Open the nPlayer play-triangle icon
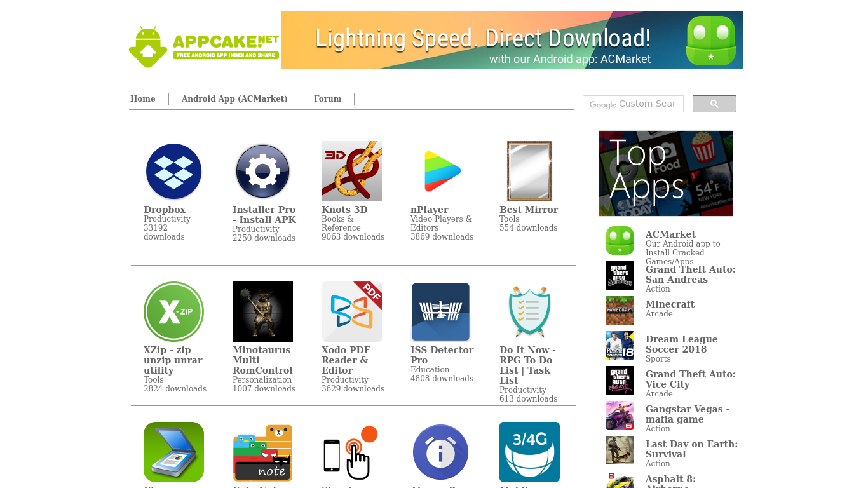 (x=440, y=171)
